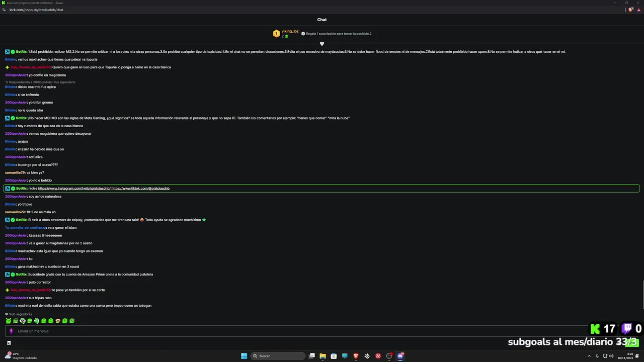
Task: Open SteelSeries app from the taskbar
Action: point(367,356)
